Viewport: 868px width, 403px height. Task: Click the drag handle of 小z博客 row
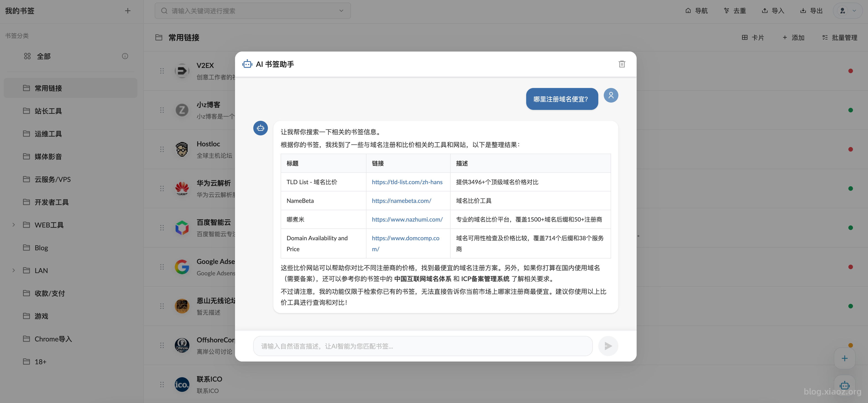[162, 110]
